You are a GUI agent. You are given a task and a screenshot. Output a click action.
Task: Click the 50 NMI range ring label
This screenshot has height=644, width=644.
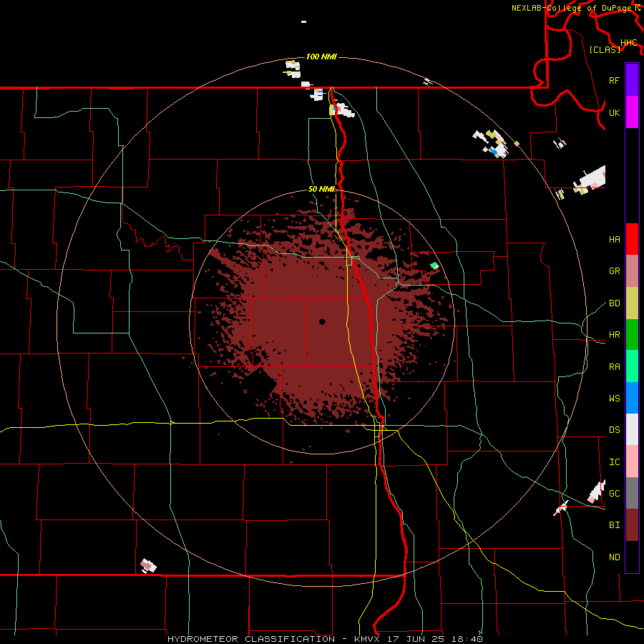321,190
